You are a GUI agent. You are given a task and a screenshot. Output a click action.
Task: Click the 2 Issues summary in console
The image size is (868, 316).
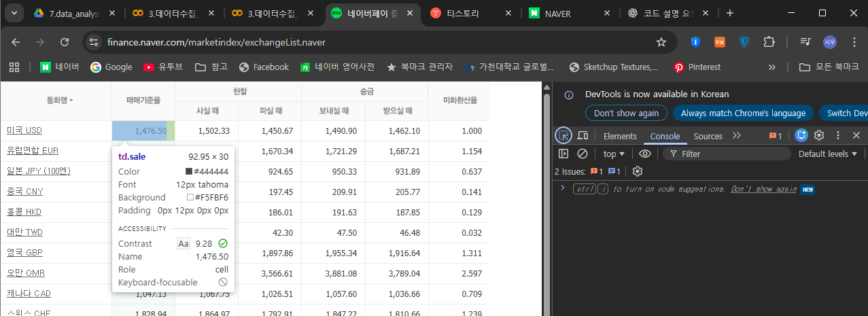(x=588, y=171)
